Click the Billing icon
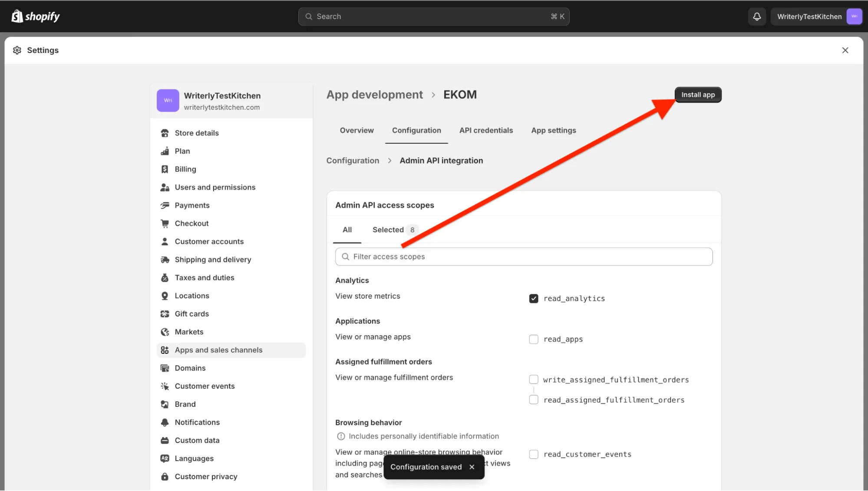The height and width of the screenshot is (491, 868). click(165, 169)
